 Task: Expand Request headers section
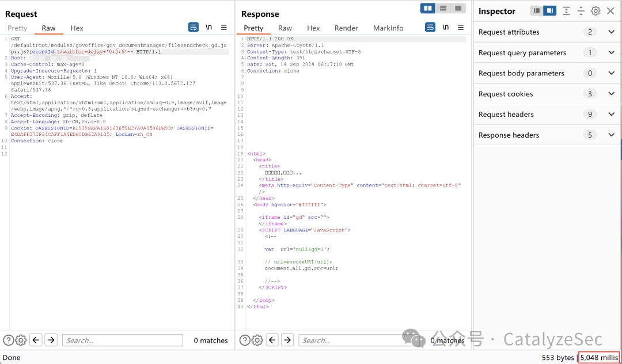pos(611,114)
